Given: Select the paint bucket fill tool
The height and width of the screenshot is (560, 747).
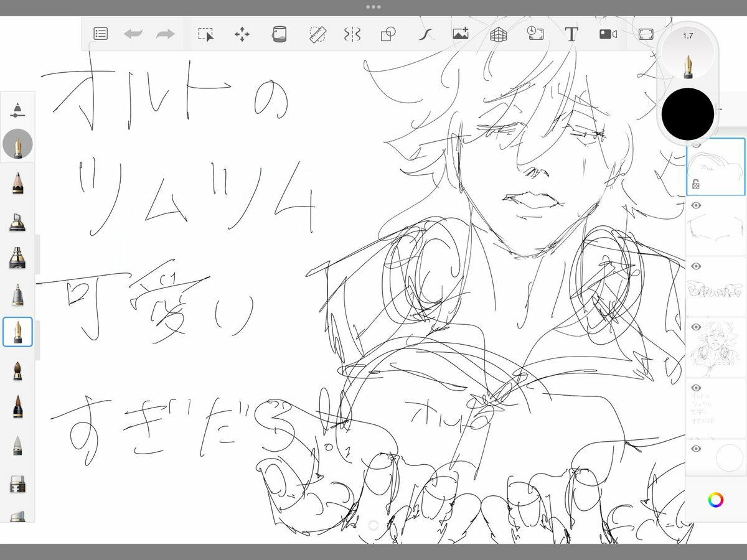Looking at the screenshot, I should coord(279,34).
